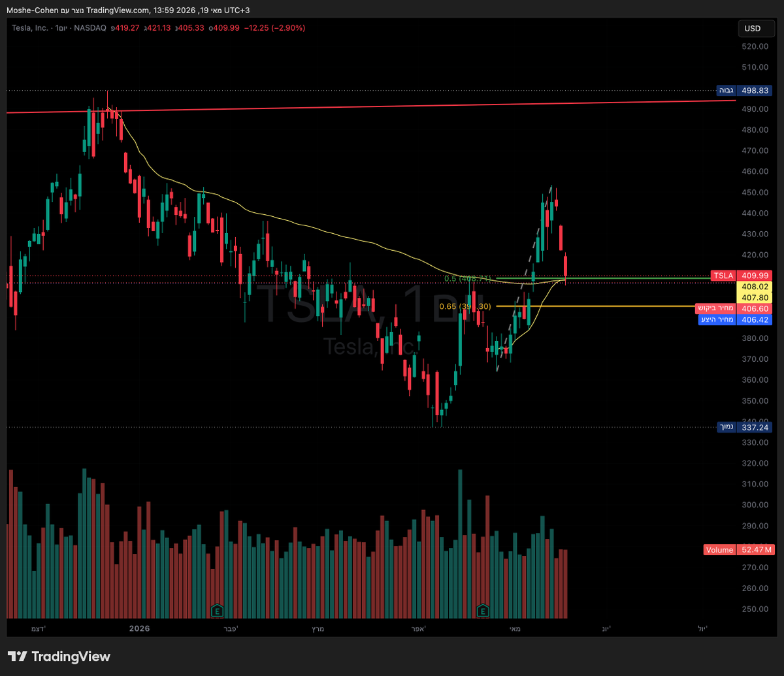The height and width of the screenshot is (676, 784).
Task: Select the 0.65 Fibonacci level label
Action: point(465,306)
